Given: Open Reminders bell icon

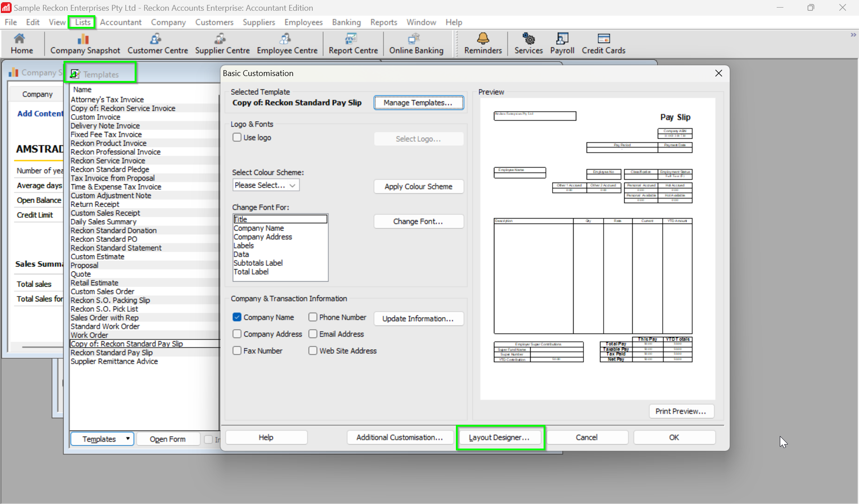Looking at the screenshot, I should coord(483,44).
